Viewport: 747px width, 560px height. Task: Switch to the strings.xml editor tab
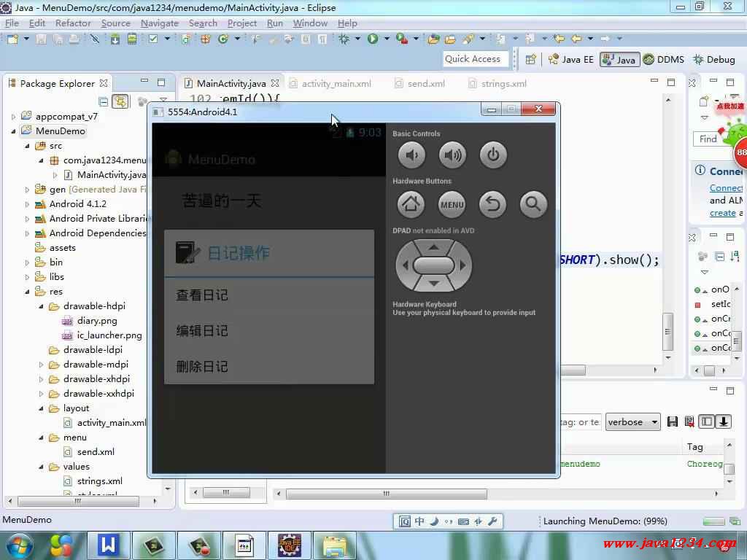tap(498, 84)
